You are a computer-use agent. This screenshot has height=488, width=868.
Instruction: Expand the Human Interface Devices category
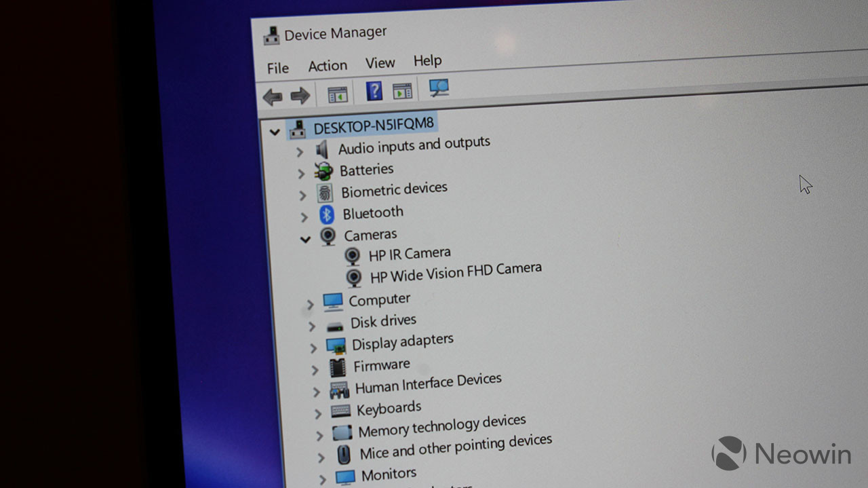point(317,392)
